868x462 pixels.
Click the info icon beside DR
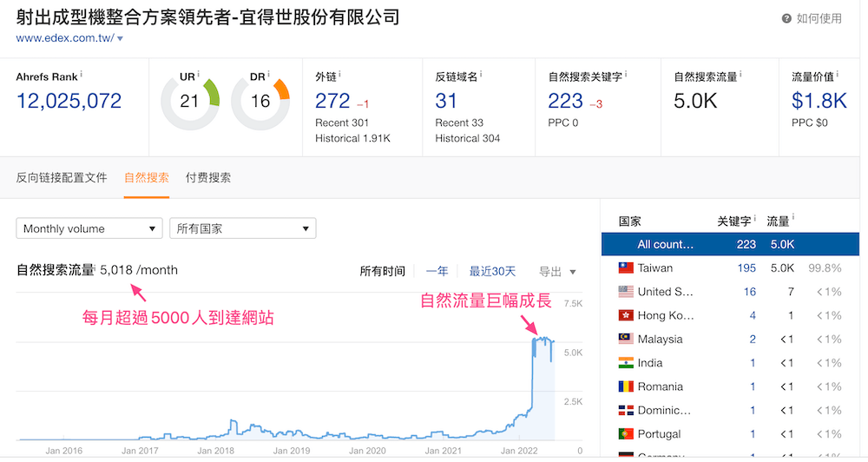point(268,74)
